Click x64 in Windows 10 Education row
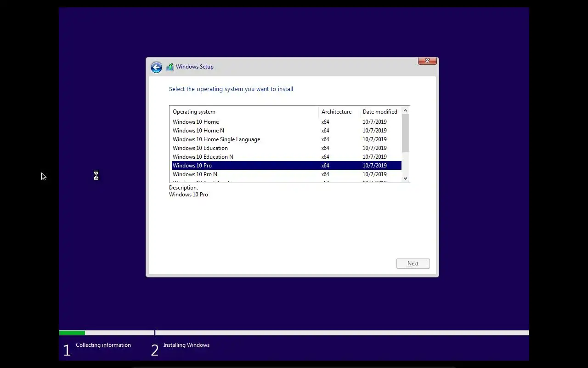The image size is (588, 368). 325,148
